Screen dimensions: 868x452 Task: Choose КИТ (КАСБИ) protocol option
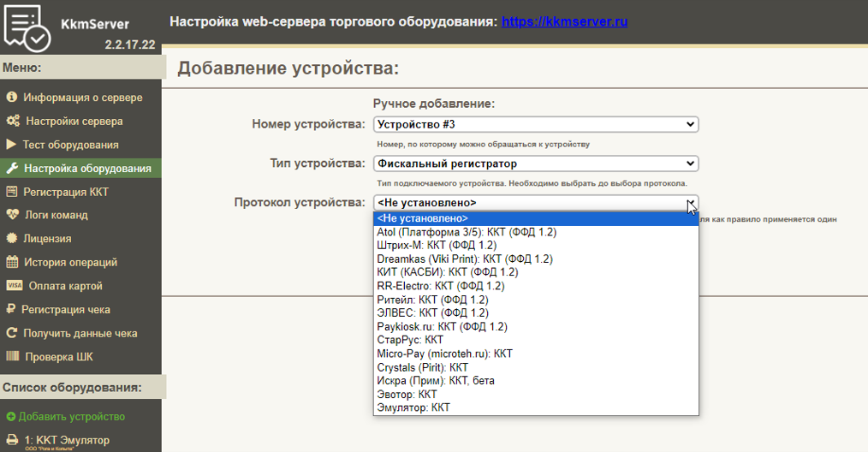point(536,272)
